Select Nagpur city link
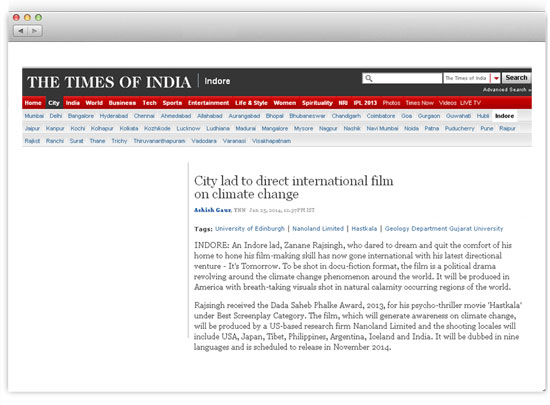Image resolution: width=550 pixels, height=405 pixels. (328, 128)
